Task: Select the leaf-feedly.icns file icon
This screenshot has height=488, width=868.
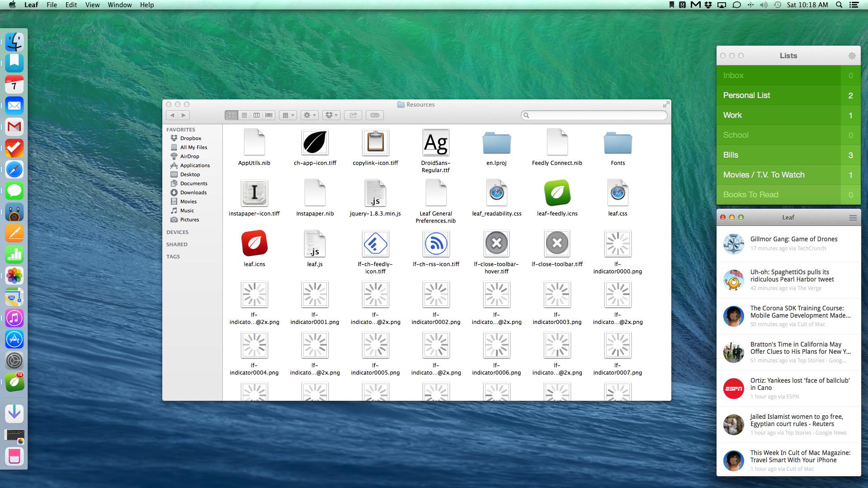Action: (557, 193)
